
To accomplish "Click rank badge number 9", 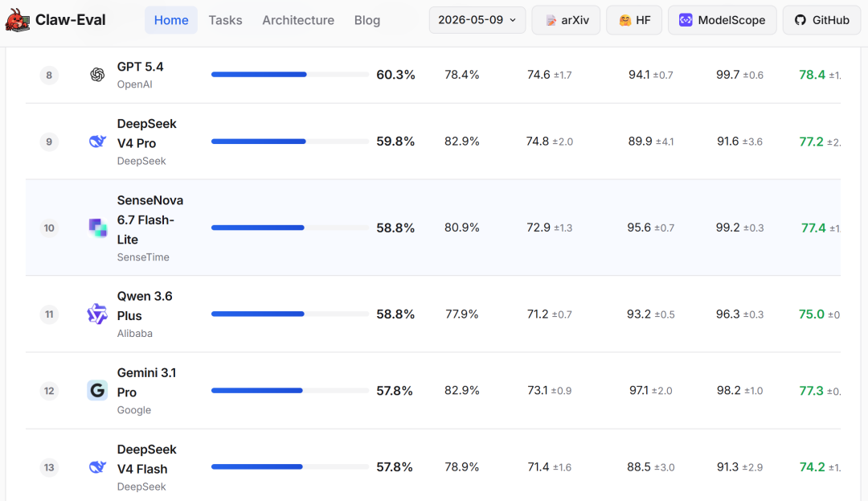I will pyautogui.click(x=49, y=142).
